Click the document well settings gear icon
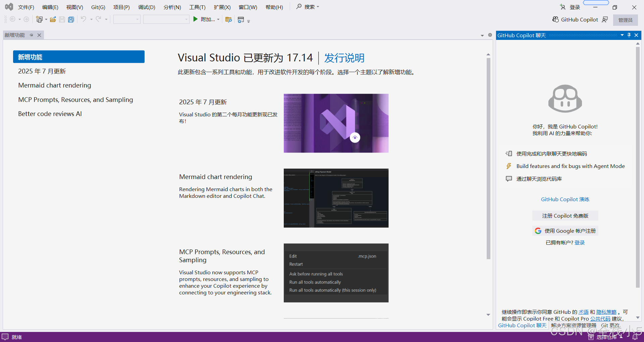The height and width of the screenshot is (342, 644). pos(490,35)
